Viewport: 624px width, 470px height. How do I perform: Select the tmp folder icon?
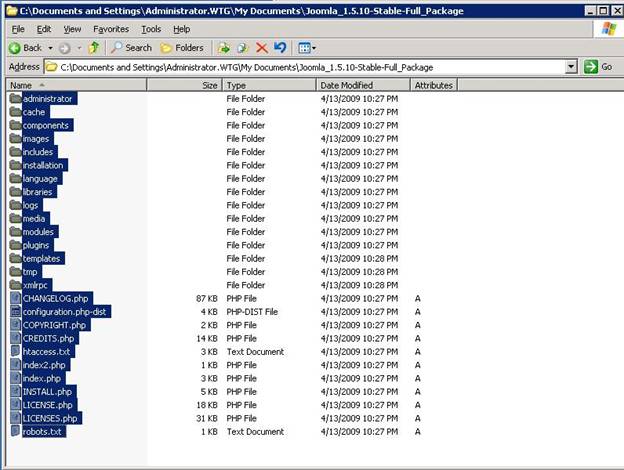point(16,272)
